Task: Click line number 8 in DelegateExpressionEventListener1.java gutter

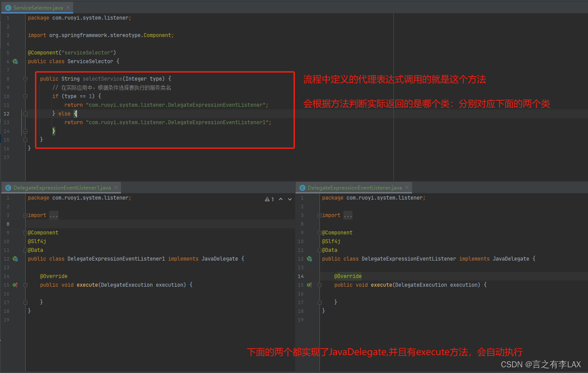Action: click(x=7, y=224)
